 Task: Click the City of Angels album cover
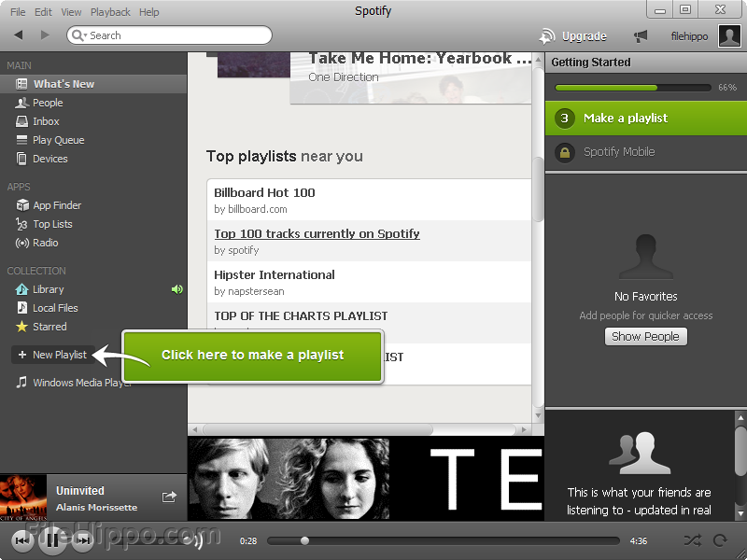coord(23,497)
